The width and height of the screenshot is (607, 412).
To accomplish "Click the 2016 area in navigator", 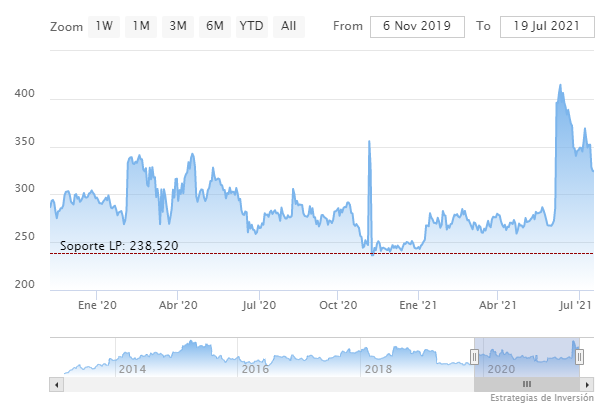I will pyautogui.click(x=255, y=368).
